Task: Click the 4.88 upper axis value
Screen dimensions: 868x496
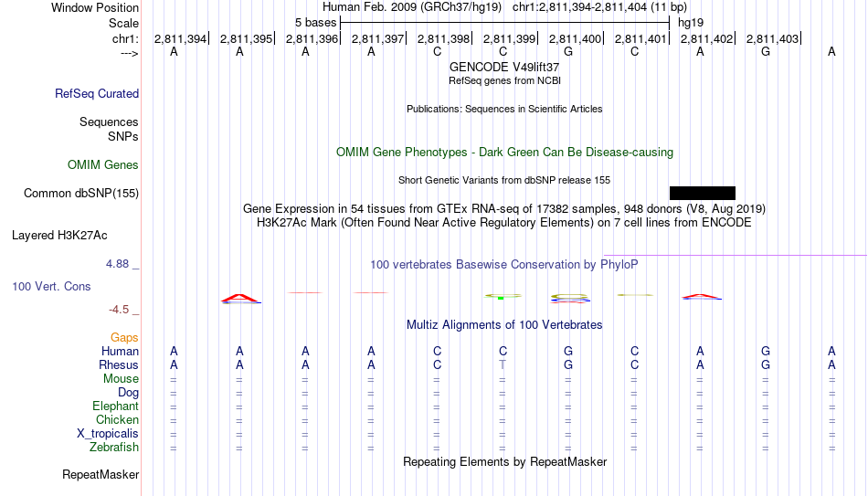Action: pyautogui.click(x=117, y=264)
